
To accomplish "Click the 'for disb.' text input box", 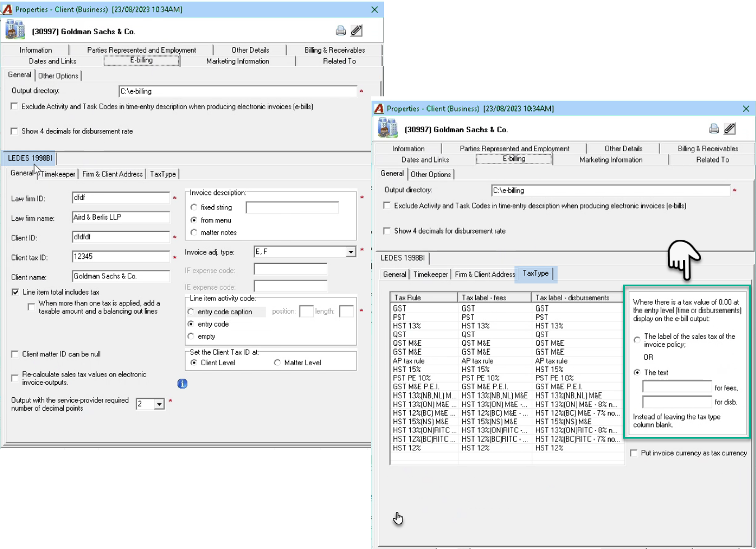I will (x=677, y=402).
